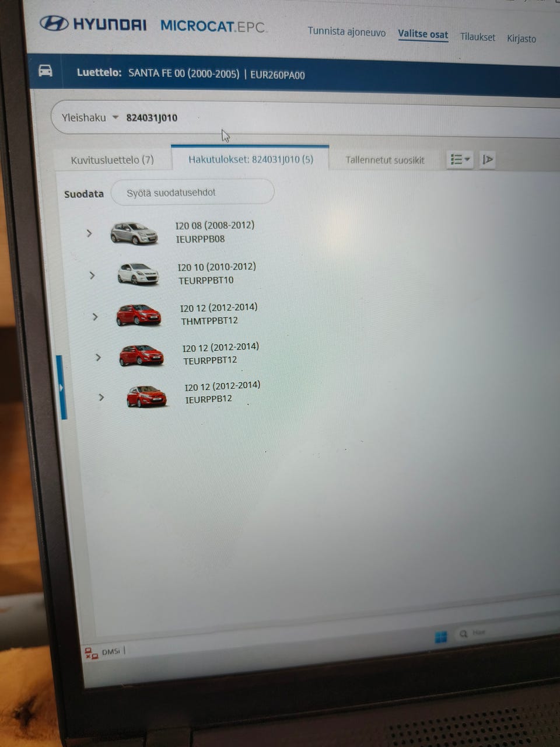Viewport: 560px width, 747px height.
Task: Click the Syötä suodatusehdot filter field
Action: [192, 192]
